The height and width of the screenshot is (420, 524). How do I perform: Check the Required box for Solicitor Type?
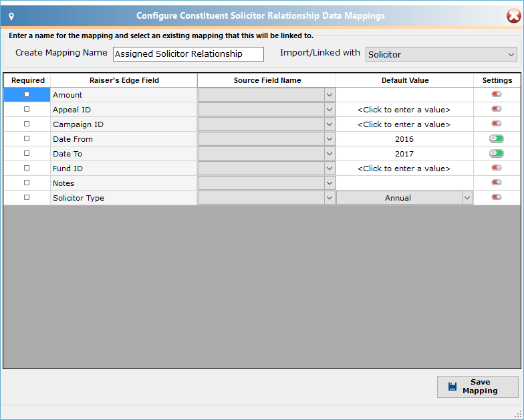click(x=27, y=198)
